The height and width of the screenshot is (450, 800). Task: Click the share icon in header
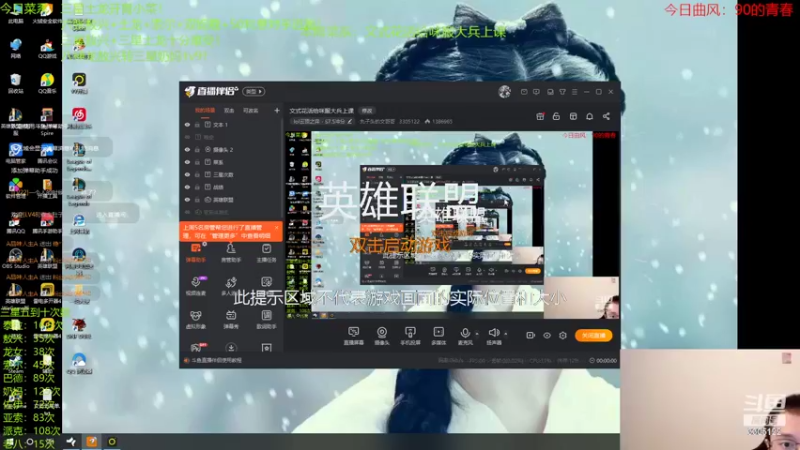point(606,116)
